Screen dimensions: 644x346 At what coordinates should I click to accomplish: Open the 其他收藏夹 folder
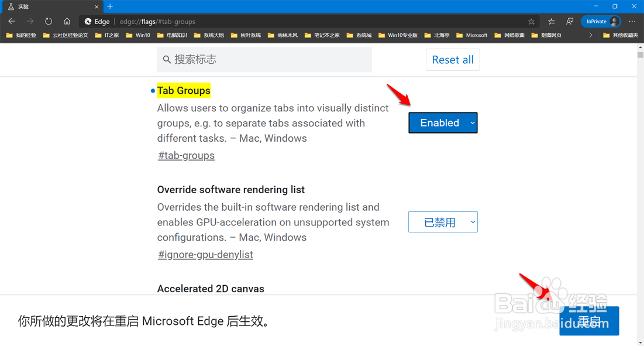(621, 35)
